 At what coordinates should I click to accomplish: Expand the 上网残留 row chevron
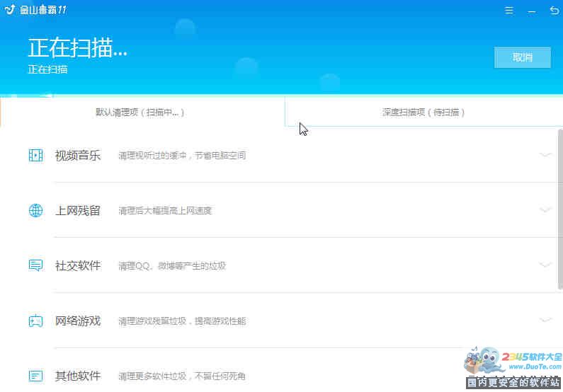coord(545,210)
